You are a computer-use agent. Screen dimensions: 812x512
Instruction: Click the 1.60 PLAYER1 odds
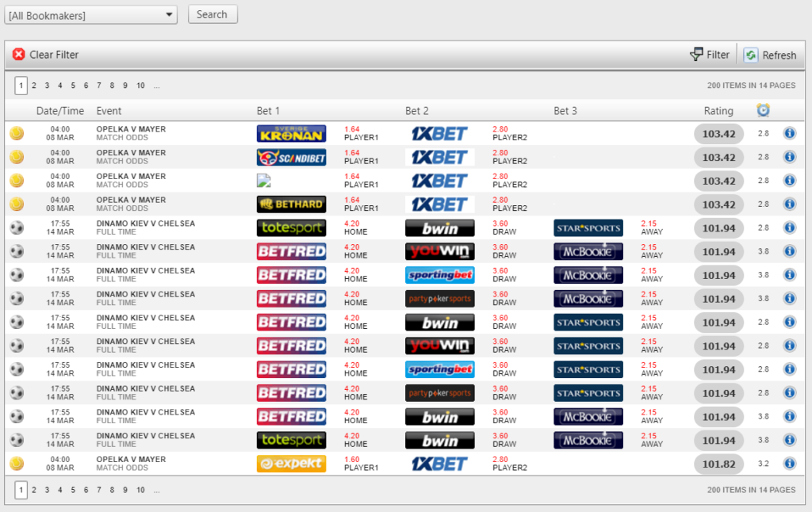362,464
